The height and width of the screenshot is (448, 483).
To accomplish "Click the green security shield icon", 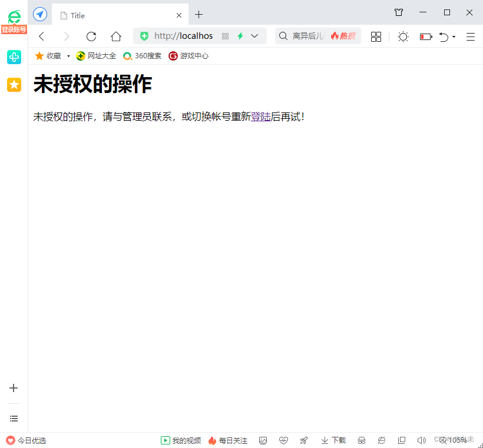I will [x=144, y=36].
